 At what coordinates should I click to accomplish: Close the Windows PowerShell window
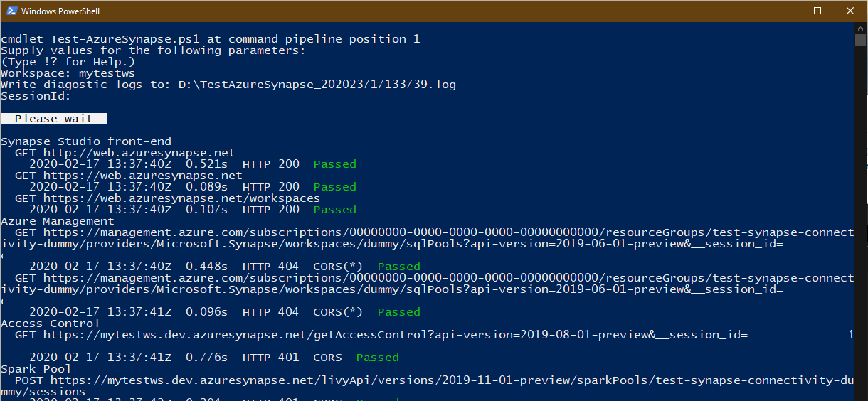pyautogui.click(x=850, y=11)
